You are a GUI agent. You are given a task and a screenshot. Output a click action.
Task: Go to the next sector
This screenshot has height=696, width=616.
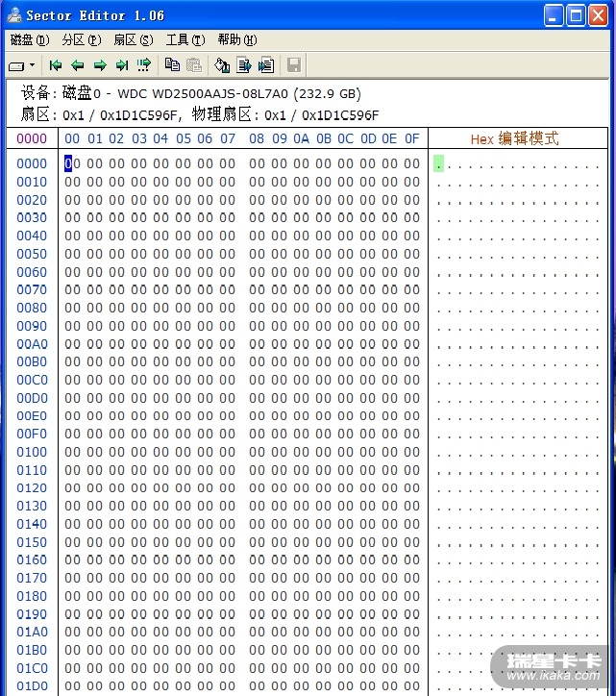click(x=100, y=65)
